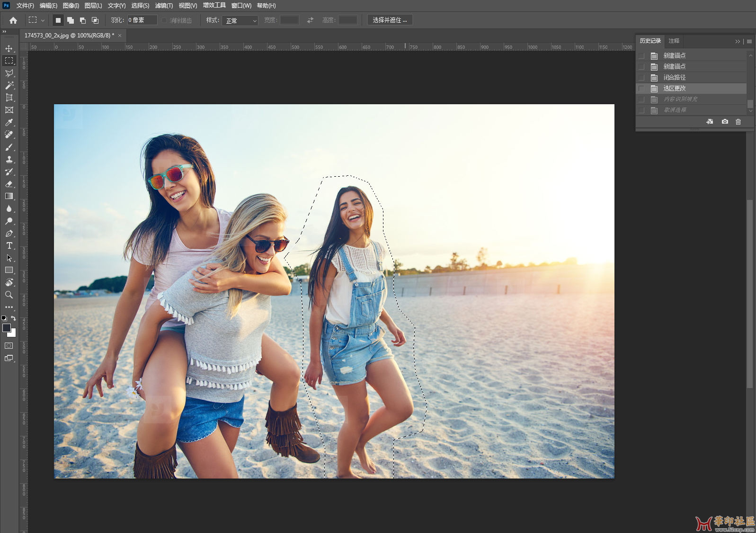This screenshot has height=533, width=756.
Task: Expand the toolbox double-arrow
Action: [4, 32]
